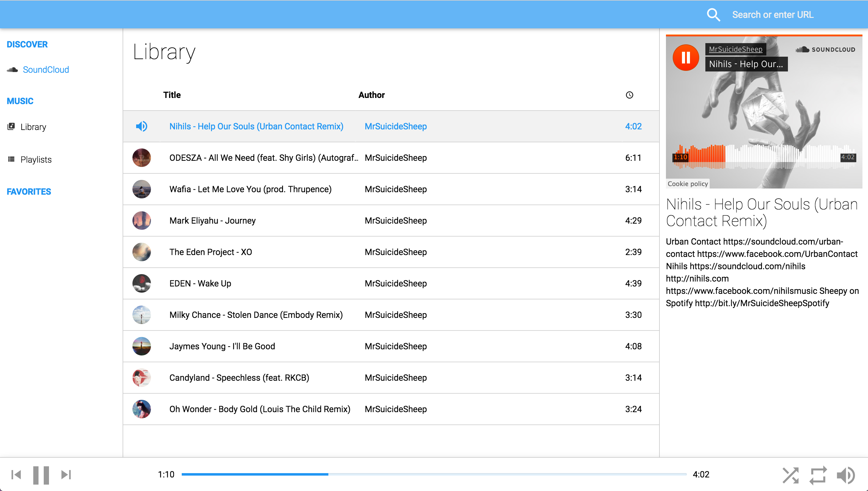This screenshot has width=868, height=491.
Task: Select the DISCOVER section header
Action: tap(27, 44)
